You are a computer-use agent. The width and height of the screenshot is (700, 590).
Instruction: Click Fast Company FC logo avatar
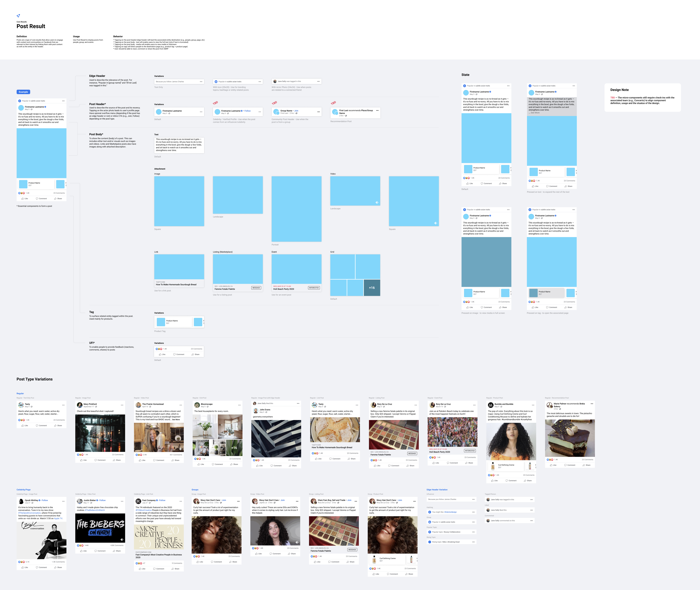click(138, 501)
